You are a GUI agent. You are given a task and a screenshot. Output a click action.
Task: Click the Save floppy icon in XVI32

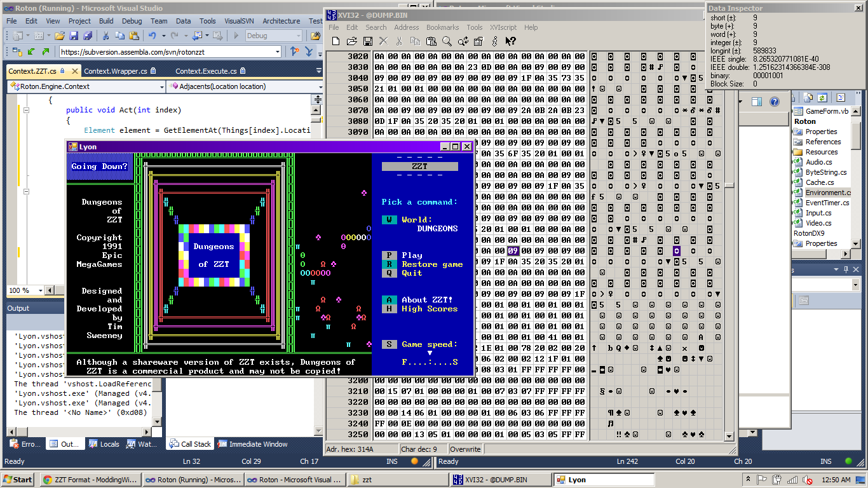coord(367,41)
